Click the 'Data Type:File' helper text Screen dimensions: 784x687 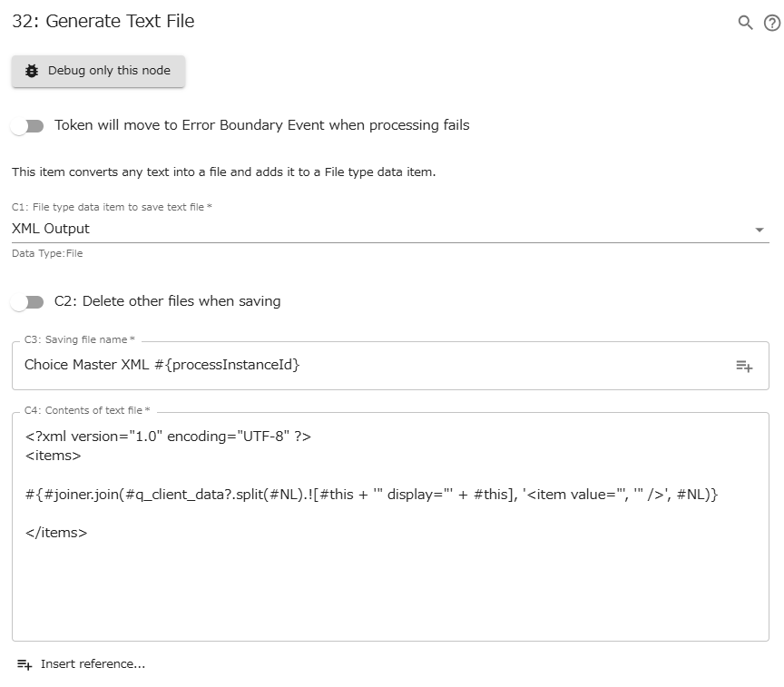click(47, 253)
